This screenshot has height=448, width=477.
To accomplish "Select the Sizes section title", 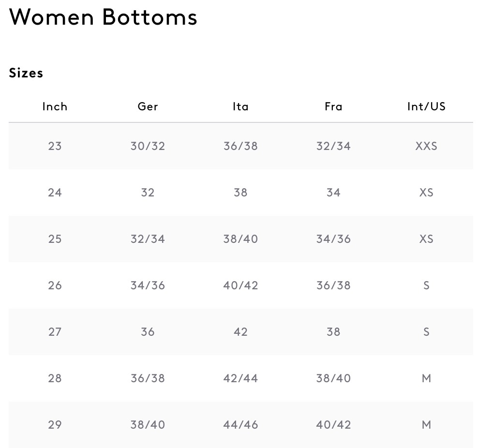I will pos(26,73).
